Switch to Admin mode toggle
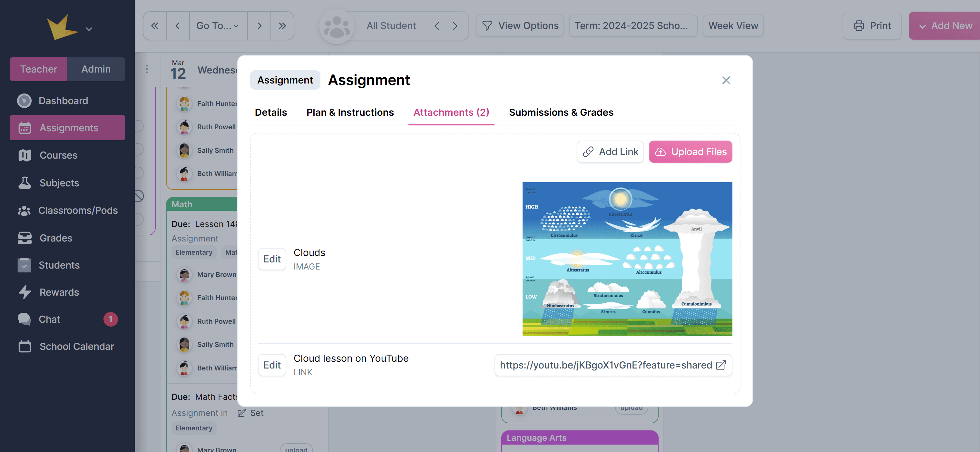 pos(96,69)
